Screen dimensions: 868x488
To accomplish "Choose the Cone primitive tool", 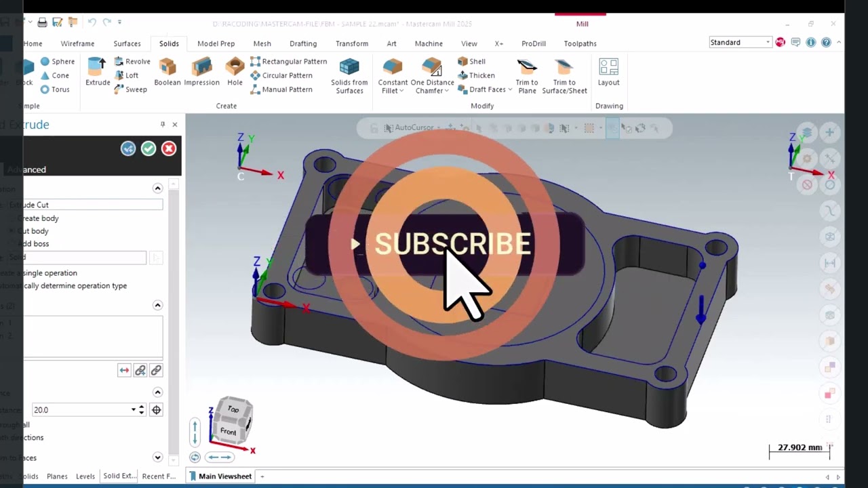I will coord(54,75).
